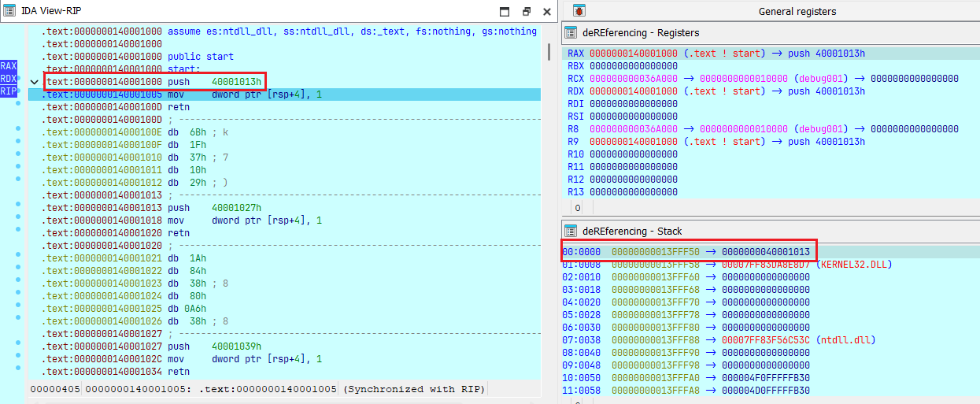Select the deREferencing - Registers title tab
This screenshot has height=404, width=980.
pos(641,33)
